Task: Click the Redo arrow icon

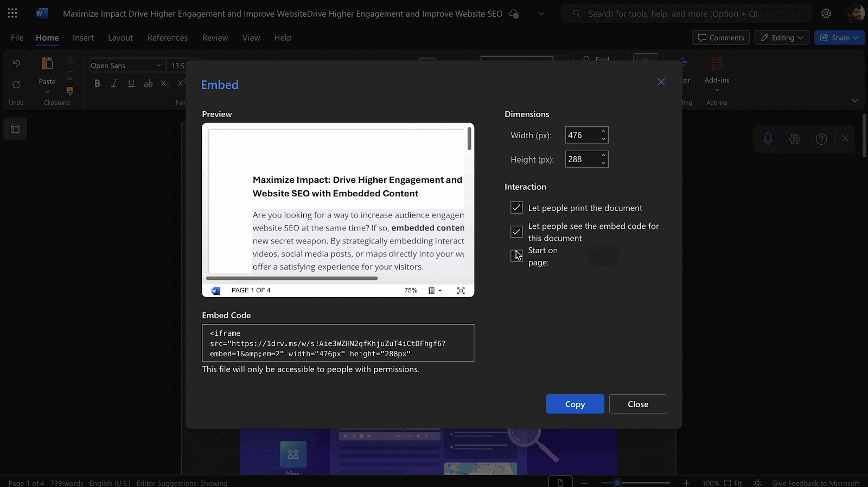Action: [16, 85]
